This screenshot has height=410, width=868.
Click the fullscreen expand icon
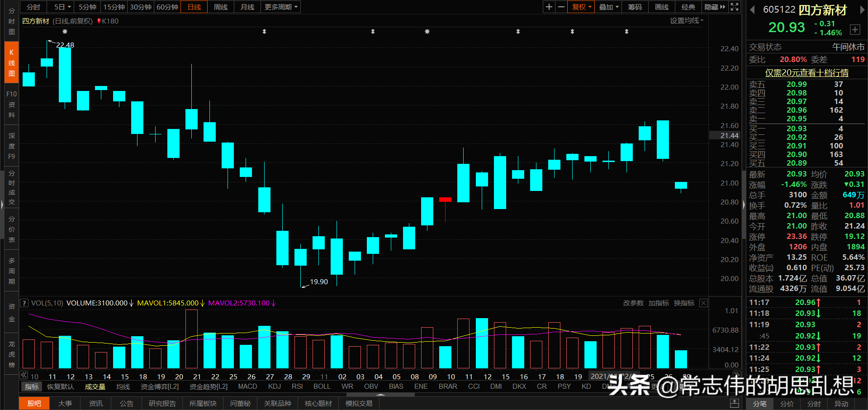(x=734, y=7)
